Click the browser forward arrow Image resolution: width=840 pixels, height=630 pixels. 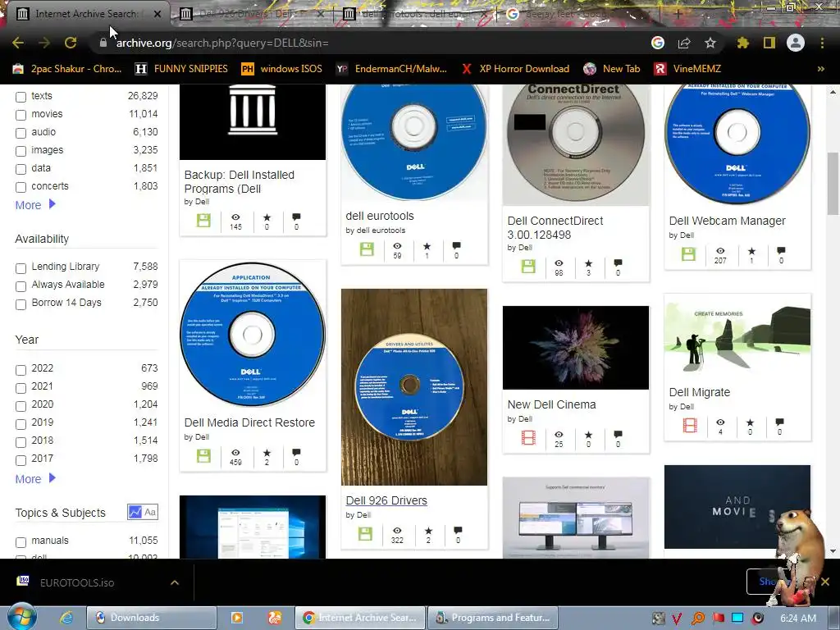(44, 43)
